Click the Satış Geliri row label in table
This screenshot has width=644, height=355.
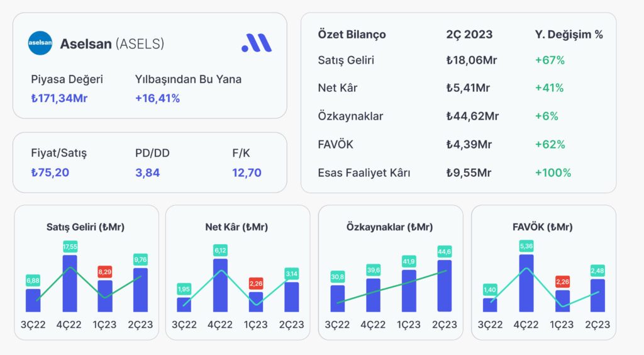point(346,60)
